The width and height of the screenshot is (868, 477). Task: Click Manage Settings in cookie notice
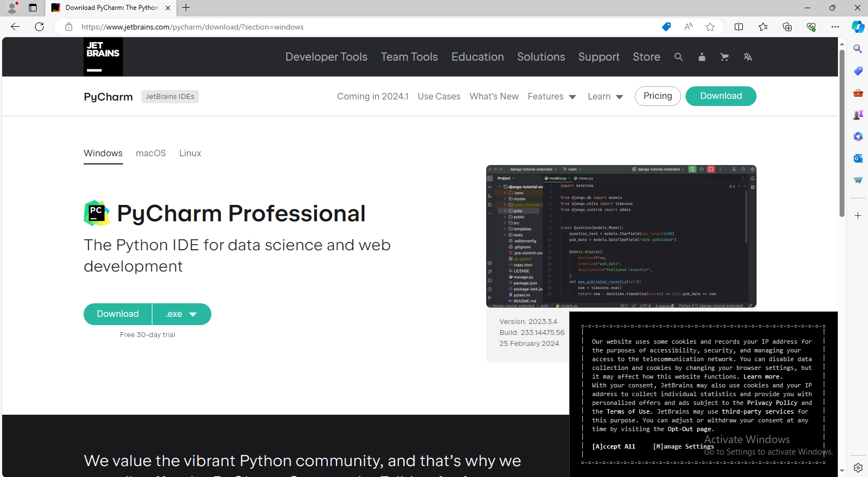point(683,446)
